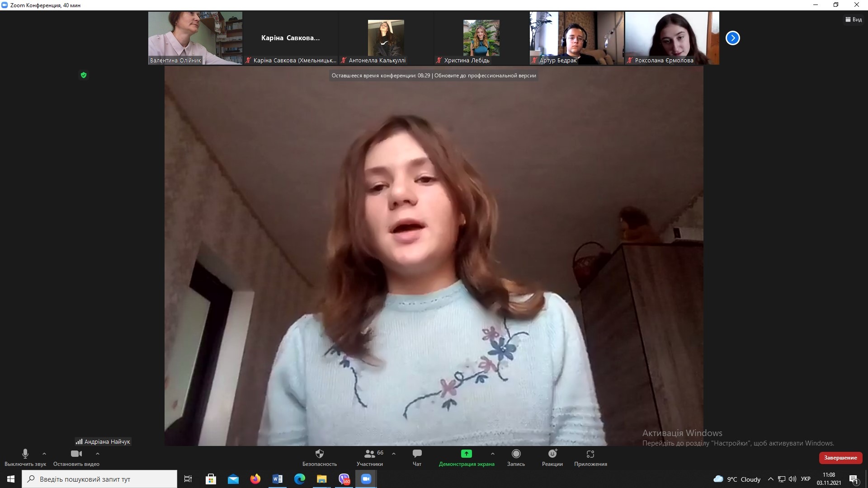
Task: Expand audio options arrow next to microphone
Action: [x=44, y=454]
